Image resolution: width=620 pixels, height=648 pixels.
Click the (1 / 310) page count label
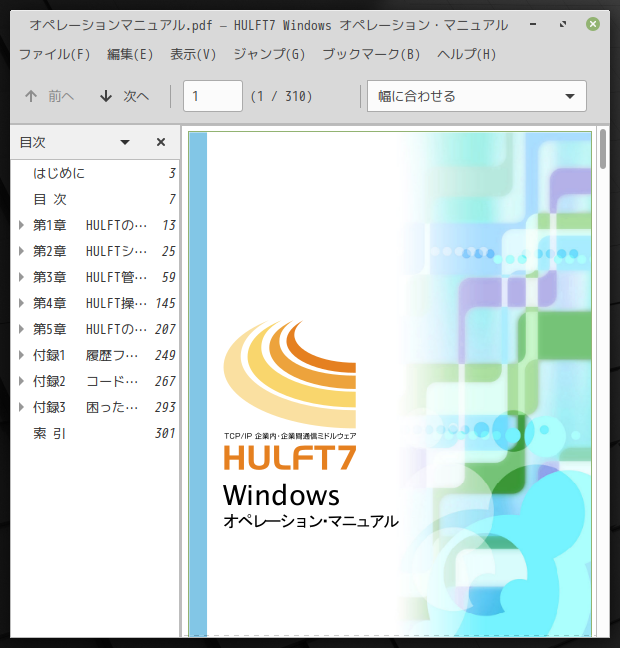[281, 96]
